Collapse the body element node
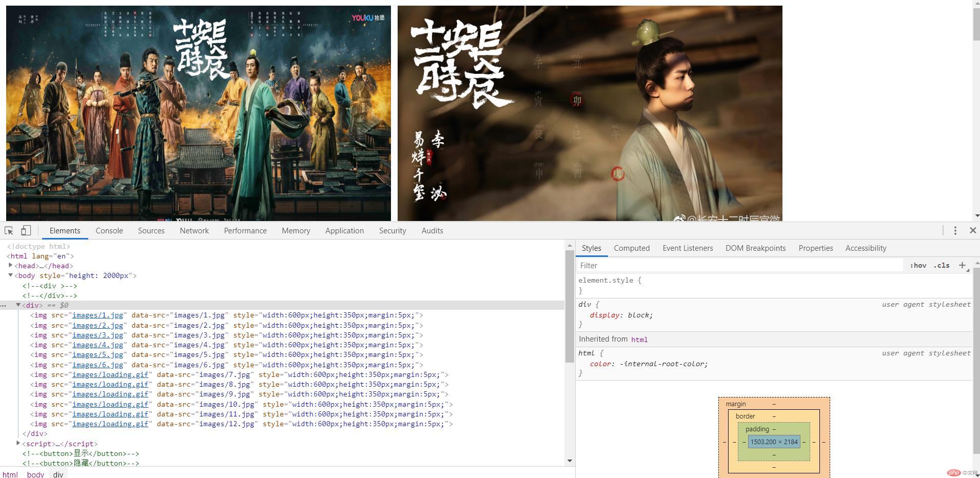The image size is (980, 478). tap(10, 275)
